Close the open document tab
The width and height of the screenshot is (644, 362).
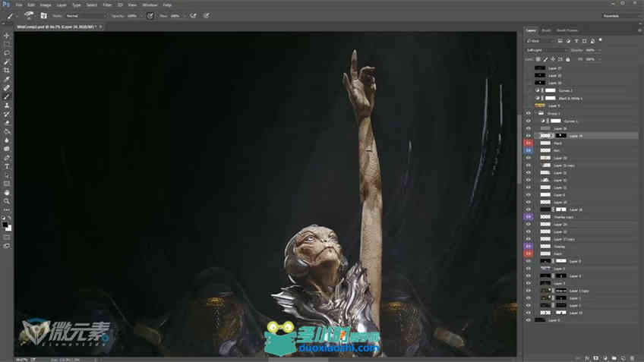point(100,27)
